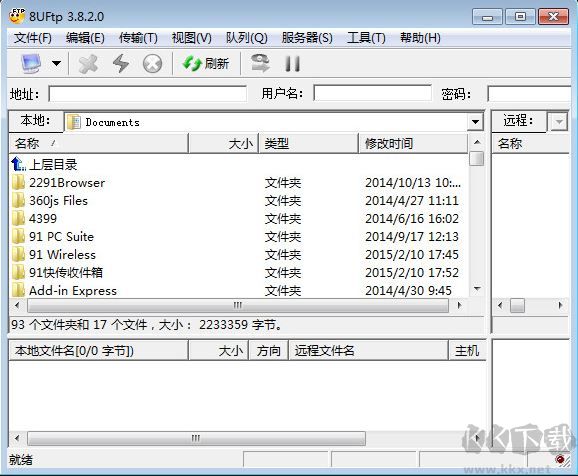Image resolution: width=578 pixels, height=476 pixels.
Task: Select the Add-in Express folder icon
Action: (18, 291)
